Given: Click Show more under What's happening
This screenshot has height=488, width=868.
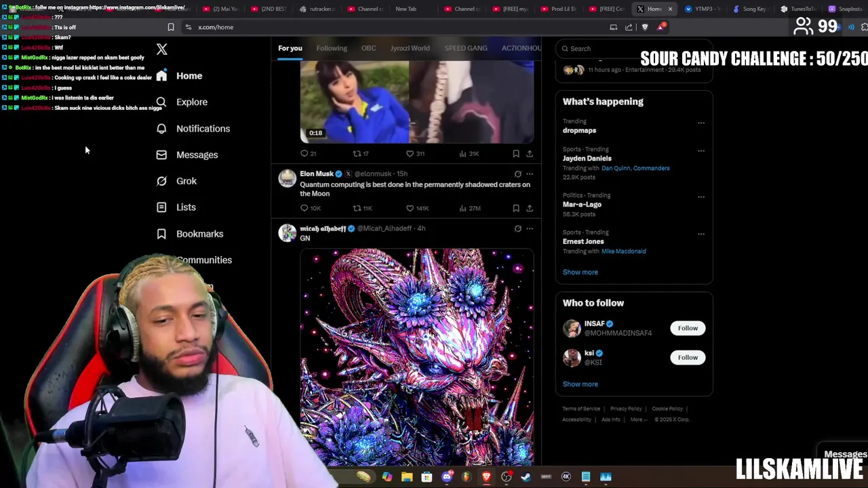Looking at the screenshot, I should (580, 272).
